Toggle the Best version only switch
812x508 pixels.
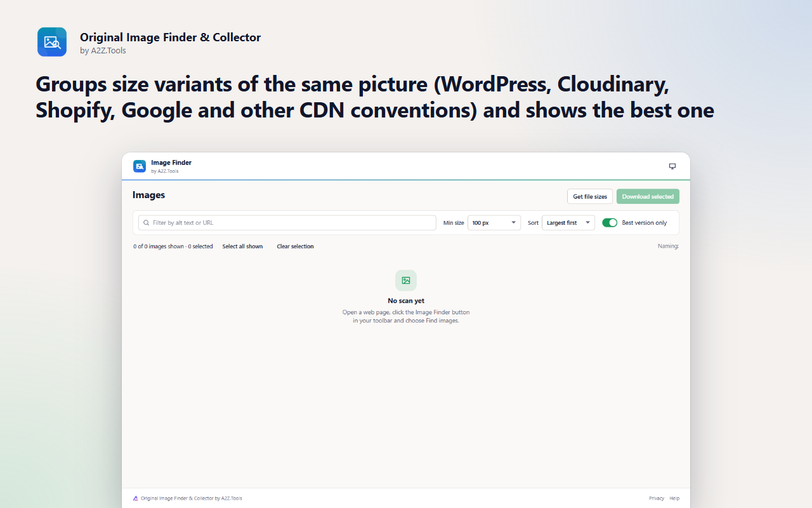[x=610, y=223]
